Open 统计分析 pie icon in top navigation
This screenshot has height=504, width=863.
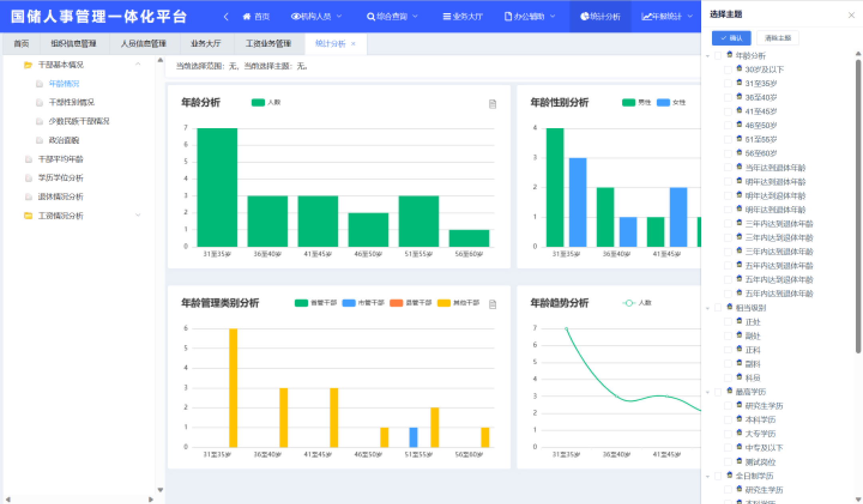point(585,16)
